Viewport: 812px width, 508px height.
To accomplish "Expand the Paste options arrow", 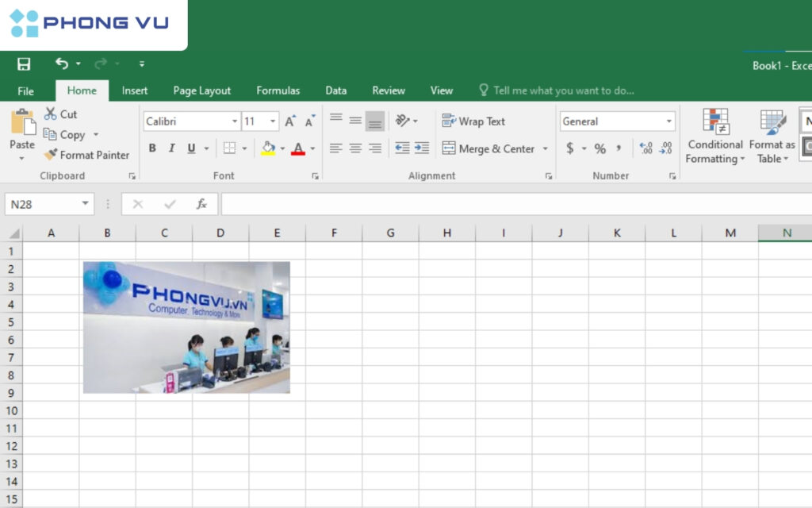I will click(21, 158).
